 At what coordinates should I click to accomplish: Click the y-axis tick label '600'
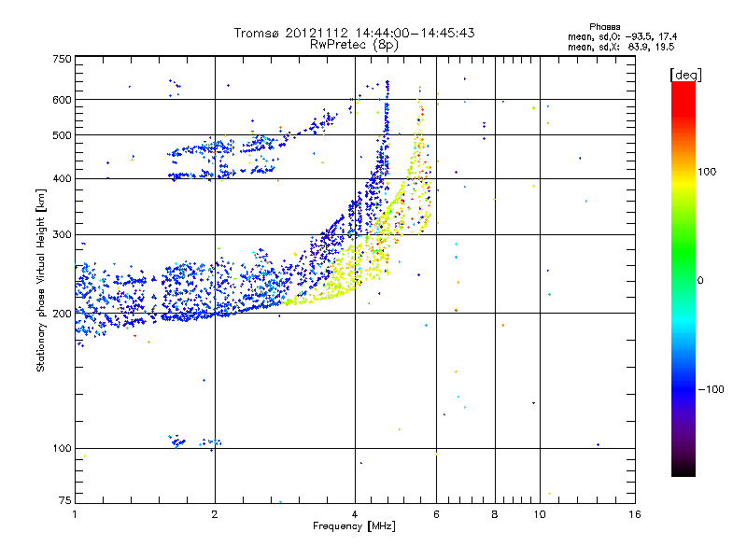point(62,100)
